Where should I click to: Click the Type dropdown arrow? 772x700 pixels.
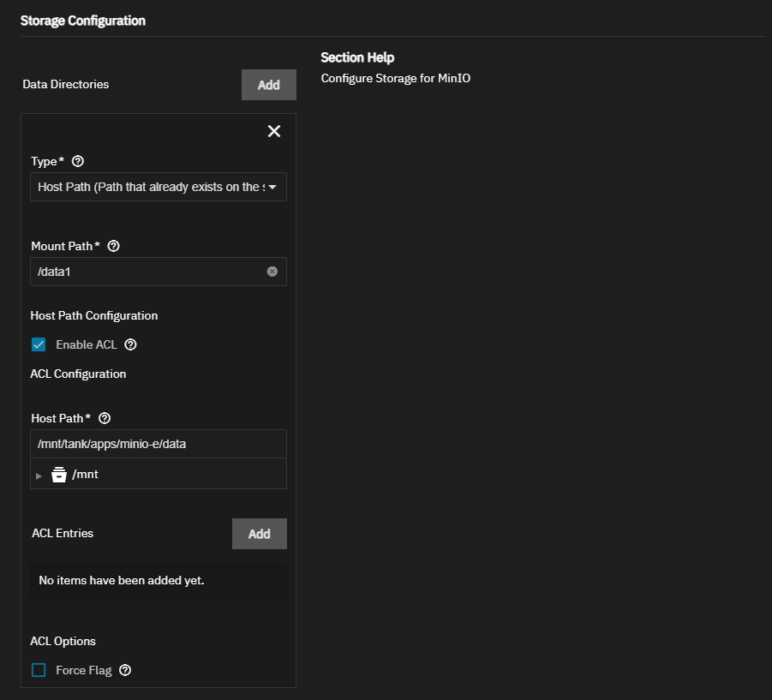[x=272, y=187]
